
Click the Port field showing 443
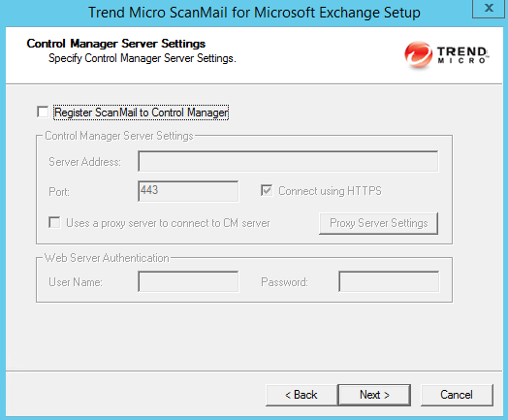pyautogui.click(x=188, y=191)
